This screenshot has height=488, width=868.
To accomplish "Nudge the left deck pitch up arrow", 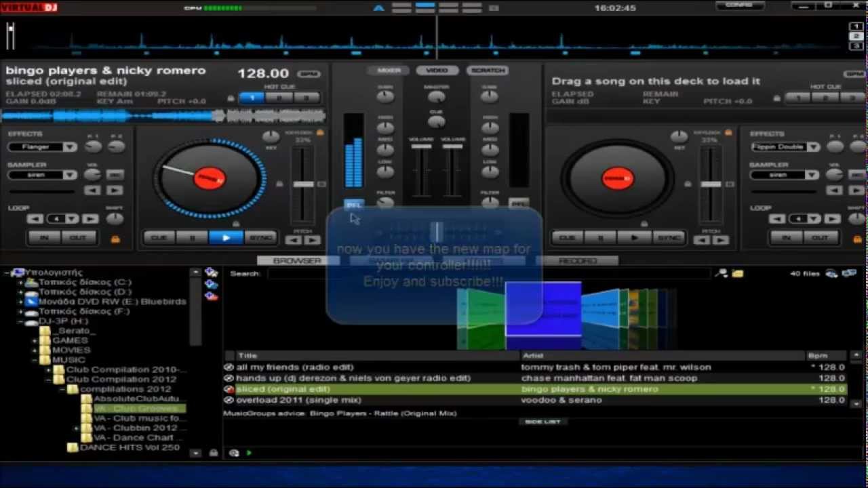I will pyautogui.click(x=311, y=239).
